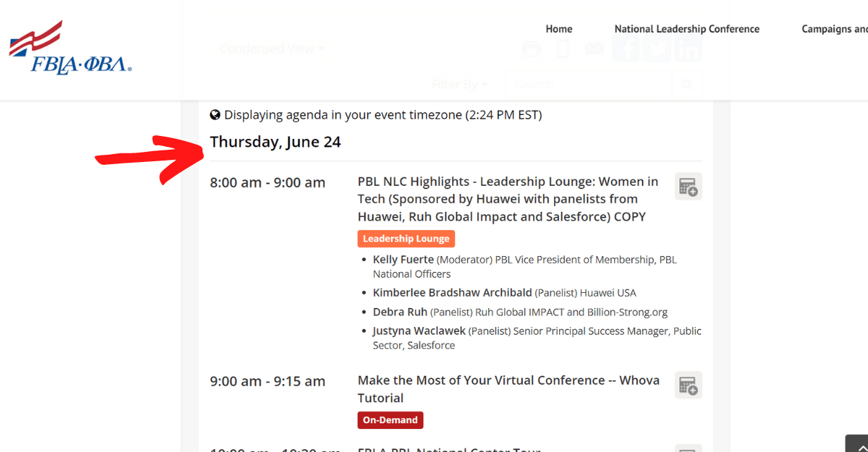Click the globe timezone icon
868x452 pixels.
coord(215,114)
